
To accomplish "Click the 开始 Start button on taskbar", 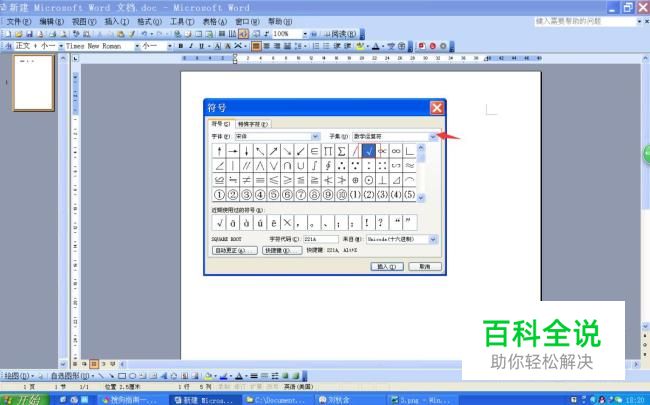I will click(x=24, y=400).
